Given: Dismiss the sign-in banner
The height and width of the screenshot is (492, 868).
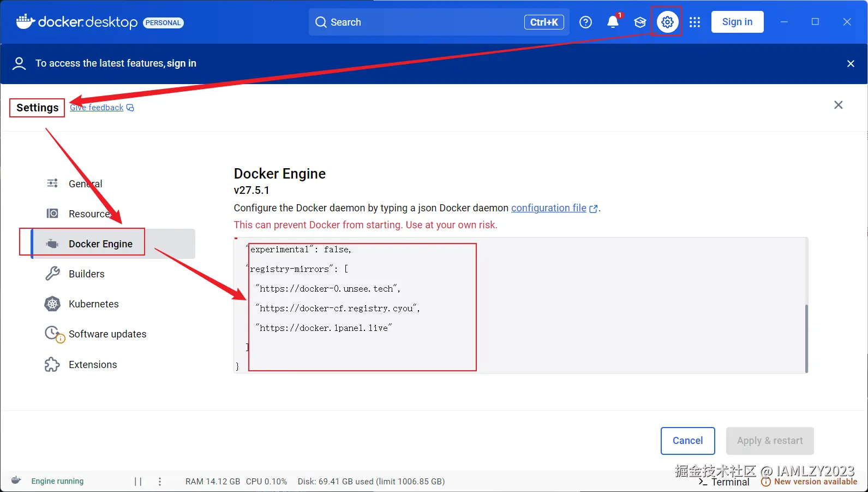Looking at the screenshot, I should click(x=851, y=63).
